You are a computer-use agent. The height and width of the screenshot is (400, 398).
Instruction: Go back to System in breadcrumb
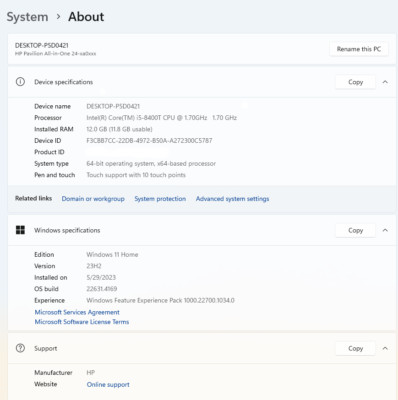click(27, 17)
